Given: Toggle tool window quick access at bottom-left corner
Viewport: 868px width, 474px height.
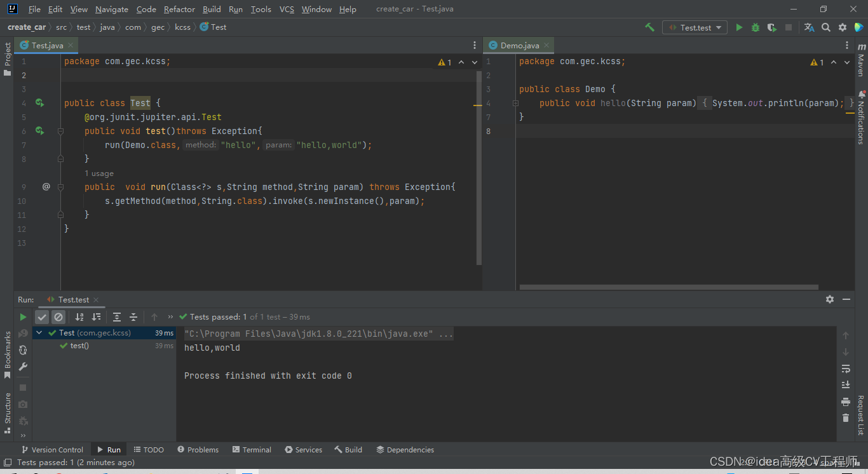Looking at the screenshot, I should [7, 463].
